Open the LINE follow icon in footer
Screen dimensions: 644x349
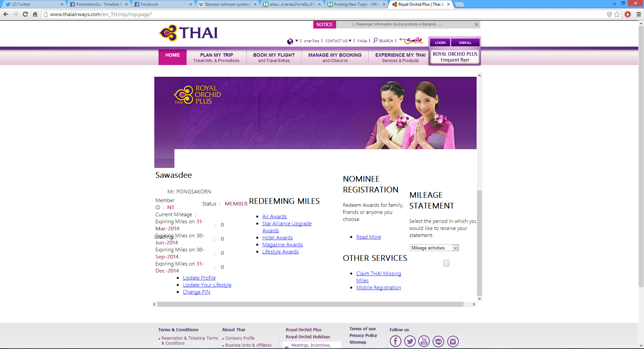point(438,341)
